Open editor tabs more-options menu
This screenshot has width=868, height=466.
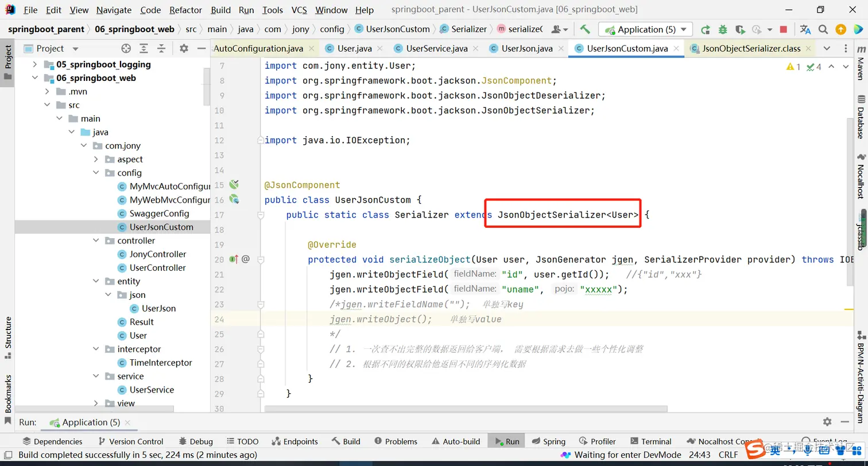(844, 49)
